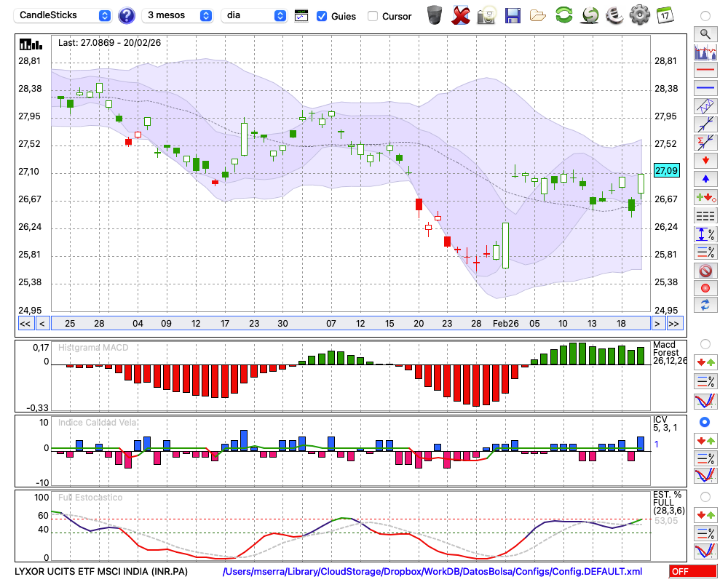Image resolution: width=728 pixels, height=582 pixels.
Task: Select the red horizontal line drawing tool
Action: (705, 71)
